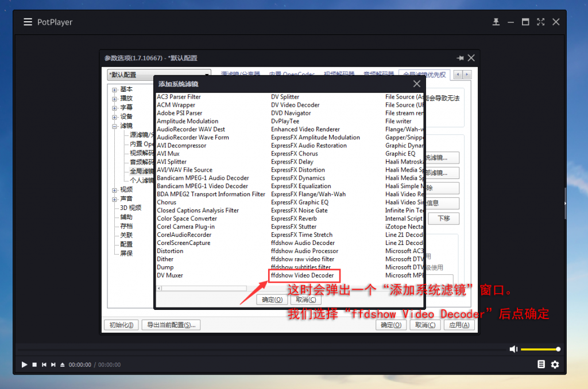Adjust the yellow volume slider

pyautogui.click(x=540, y=349)
